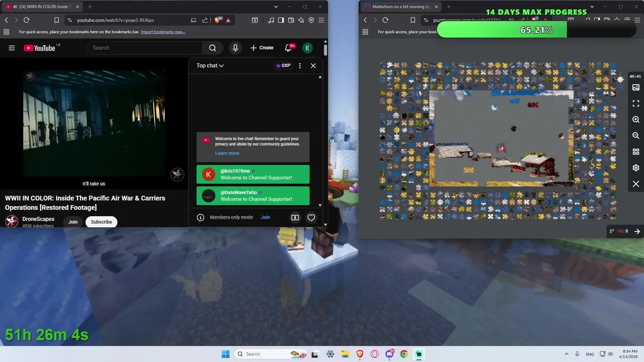Focus the YouTube Search input field
Image resolution: width=644 pixels, height=362 pixels.
click(x=145, y=48)
